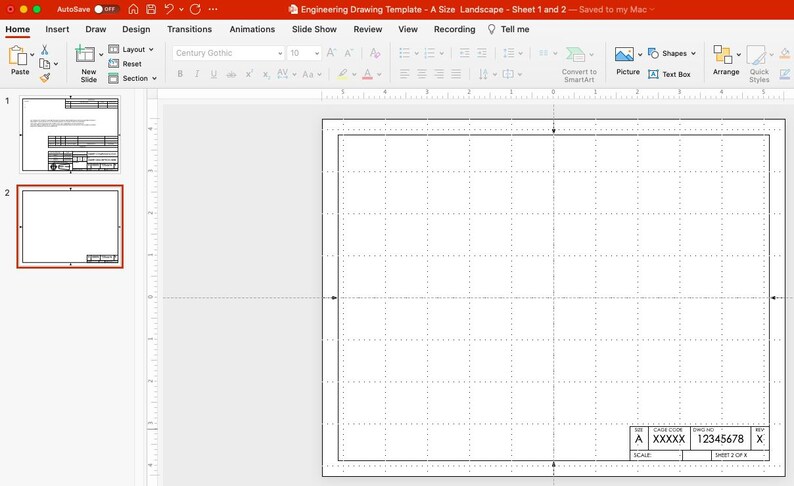Screen dimensions: 794x486
Task: Clear all formatting icon
Action: pyautogui.click(x=375, y=53)
